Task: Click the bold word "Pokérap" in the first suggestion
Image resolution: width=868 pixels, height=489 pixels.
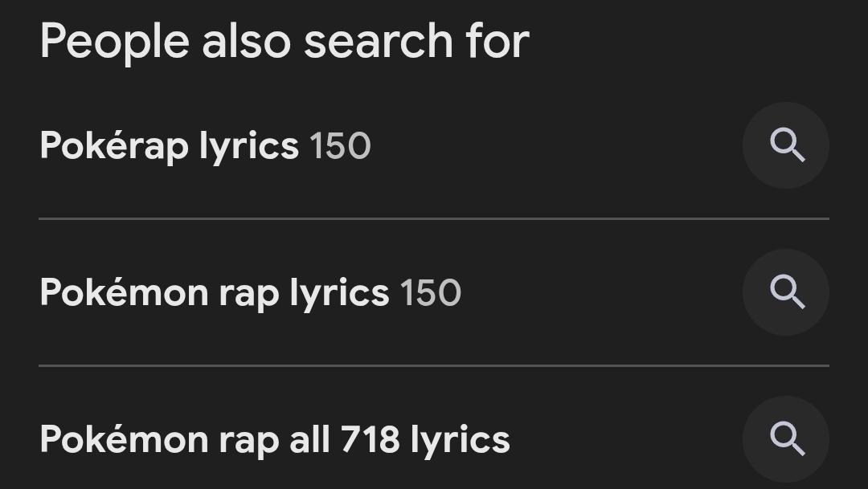Action: 113,146
